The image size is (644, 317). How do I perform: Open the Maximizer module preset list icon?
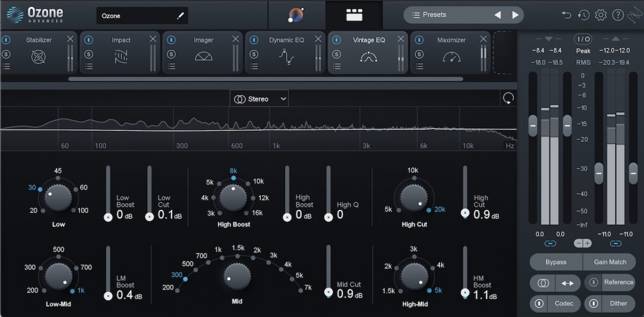(419, 67)
